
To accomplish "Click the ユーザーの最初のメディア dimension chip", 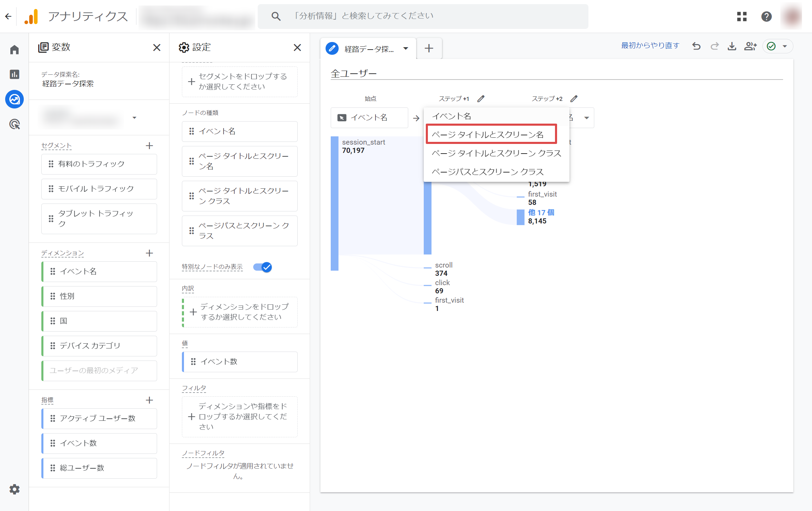I will (x=99, y=371).
